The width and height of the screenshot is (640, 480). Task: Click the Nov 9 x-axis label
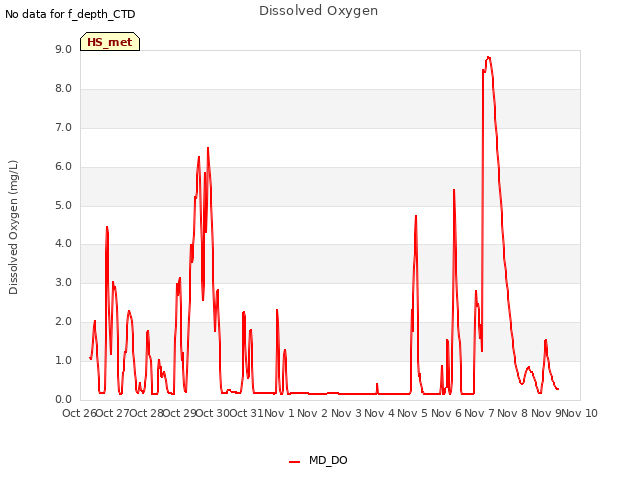point(546,413)
